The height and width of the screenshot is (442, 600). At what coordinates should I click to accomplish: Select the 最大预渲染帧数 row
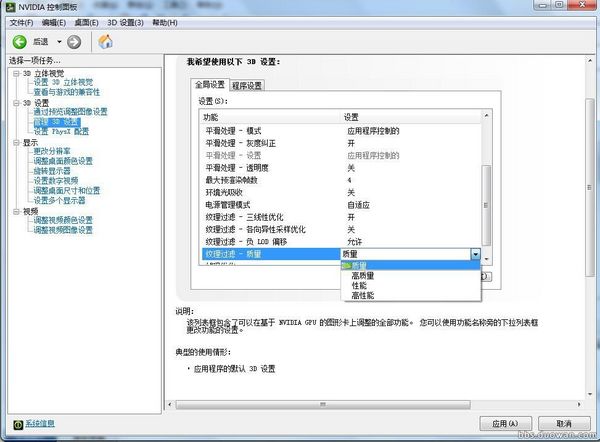click(341, 180)
